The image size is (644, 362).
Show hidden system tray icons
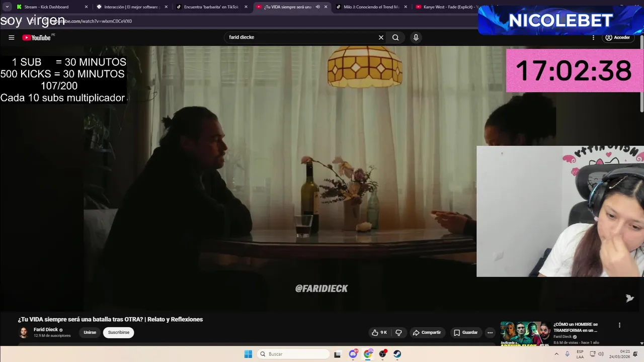(557, 354)
